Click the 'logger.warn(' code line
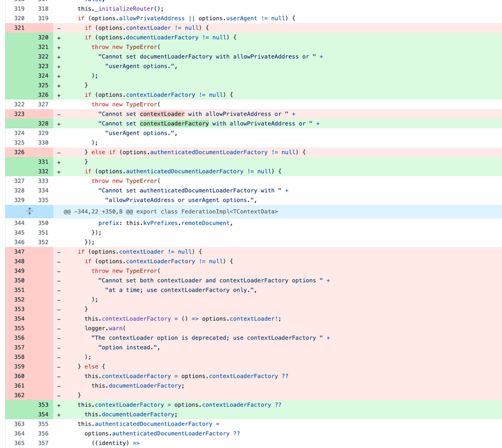This screenshot has height=448, width=502. [105, 329]
